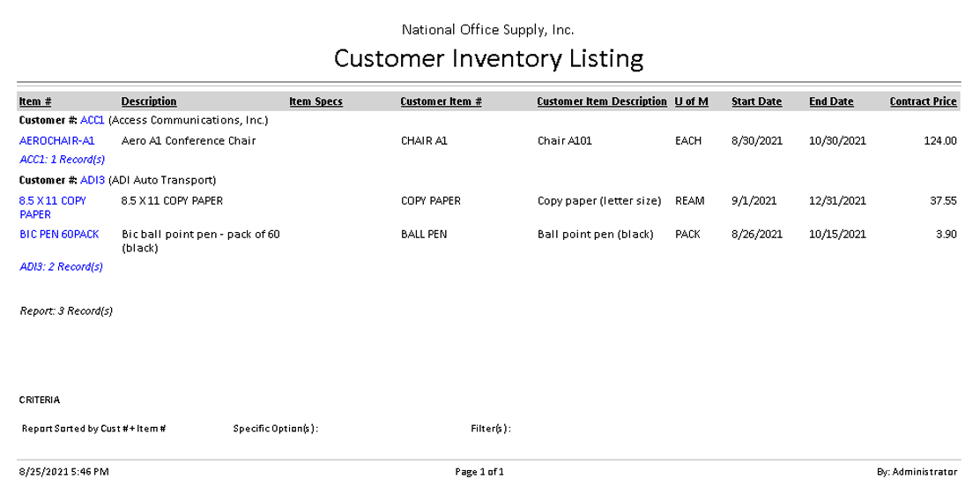The height and width of the screenshot is (494, 980).
Task: Click the Contract Price column header
Action: [923, 101]
